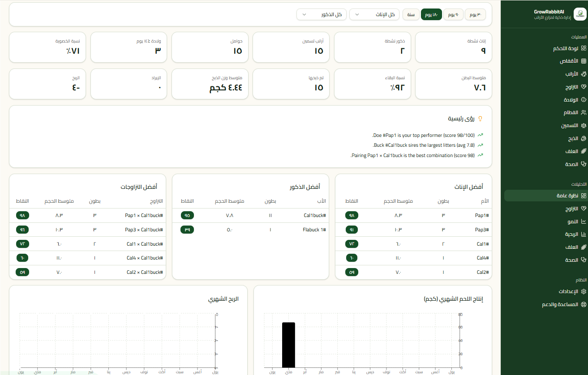
Task: Click the متوسط وزن الذبح card
Action: (x=210, y=84)
